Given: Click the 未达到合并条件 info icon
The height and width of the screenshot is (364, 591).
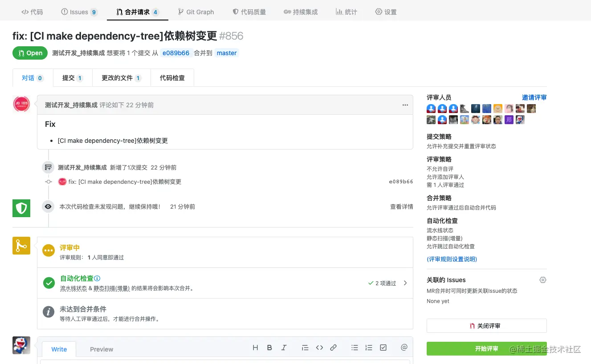Looking at the screenshot, I should click(49, 311).
